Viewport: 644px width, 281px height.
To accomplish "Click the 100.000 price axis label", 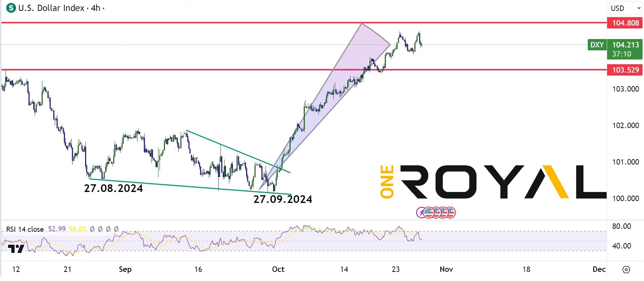I will (625, 199).
